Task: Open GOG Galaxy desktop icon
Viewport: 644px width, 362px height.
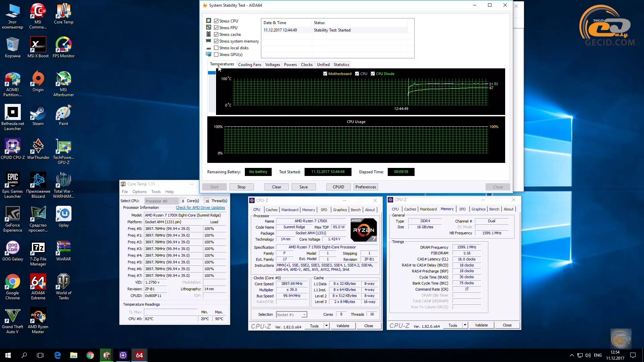Action: point(12,251)
